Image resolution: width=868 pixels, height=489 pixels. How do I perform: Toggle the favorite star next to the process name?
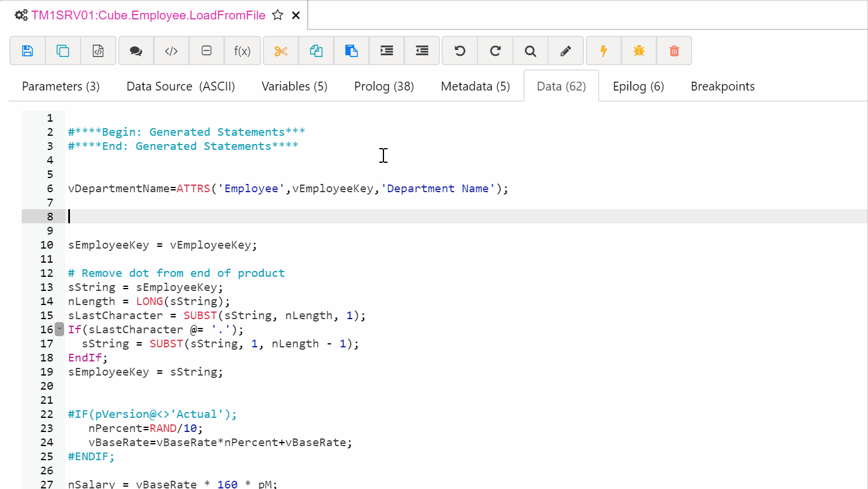click(276, 15)
